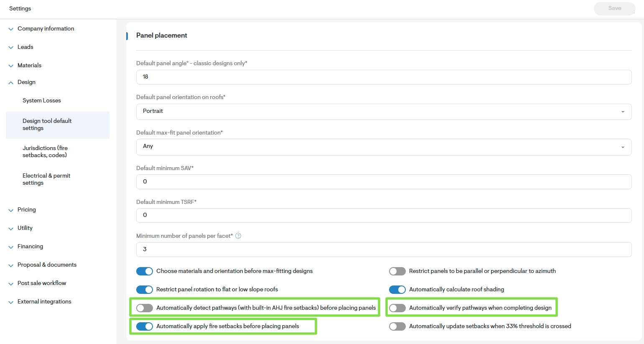Screen dimensions: 644x344
Task: Toggle Choose materials and orientation before max-fitting
Action: pyautogui.click(x=145, y=271)
